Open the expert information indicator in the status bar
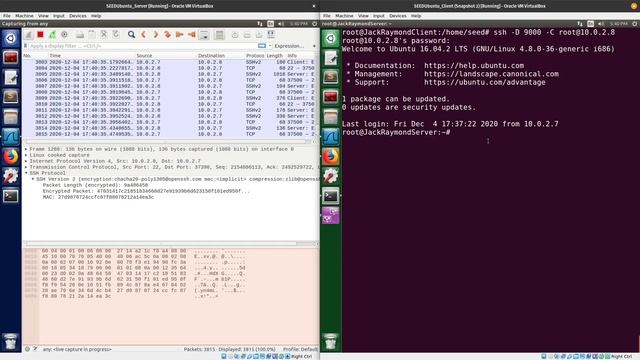Viewport: 640px width, 360px height. pos(27,349)
